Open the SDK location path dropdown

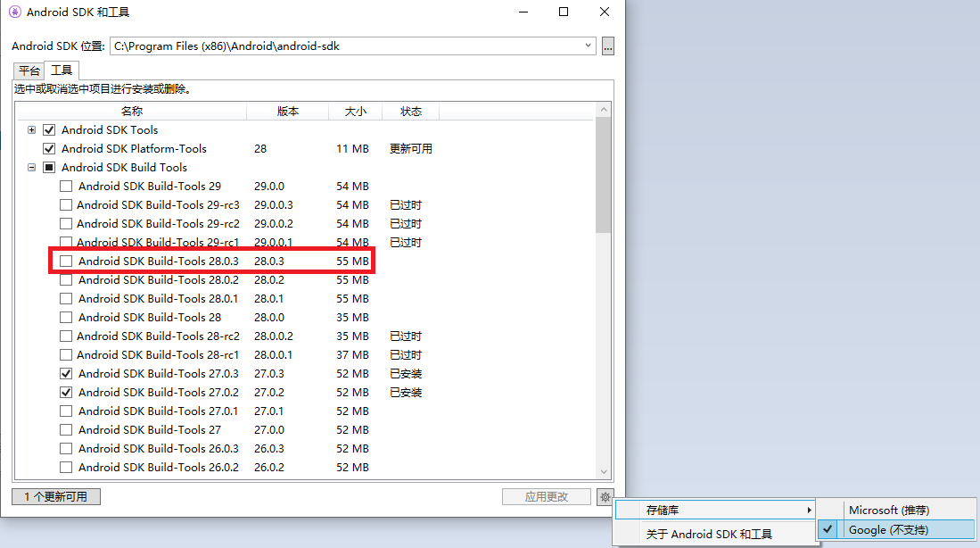[589, 46]
